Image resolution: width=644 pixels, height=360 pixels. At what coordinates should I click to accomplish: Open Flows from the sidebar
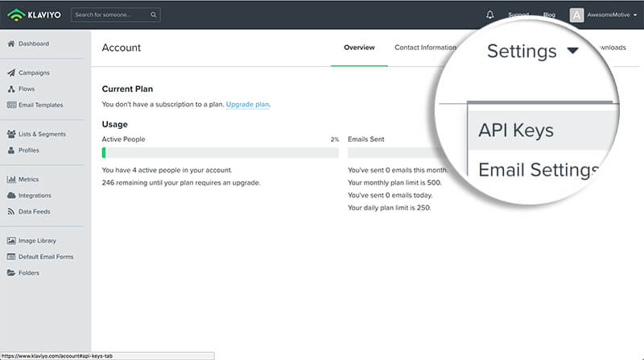click(27, 89)
